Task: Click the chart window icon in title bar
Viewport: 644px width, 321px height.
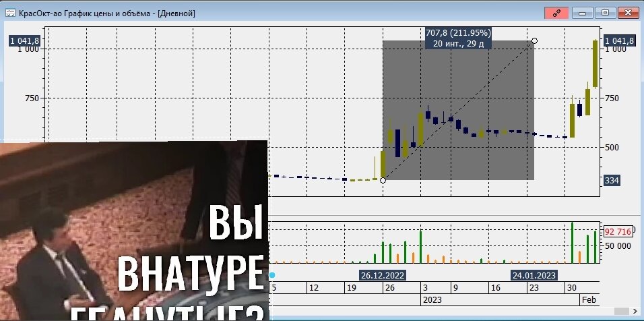Action: tap(10, 13)
